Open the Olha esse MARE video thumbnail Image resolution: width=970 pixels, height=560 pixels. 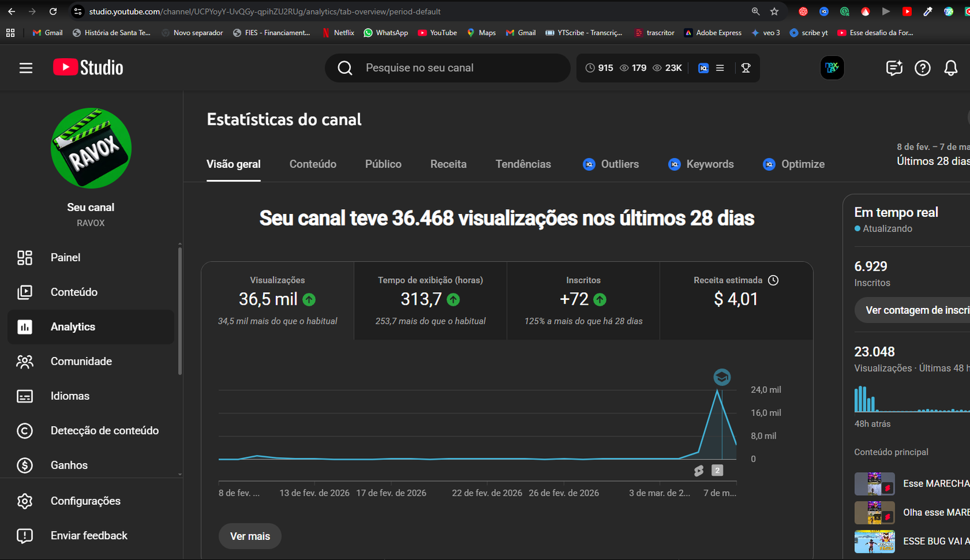[874, 513]
